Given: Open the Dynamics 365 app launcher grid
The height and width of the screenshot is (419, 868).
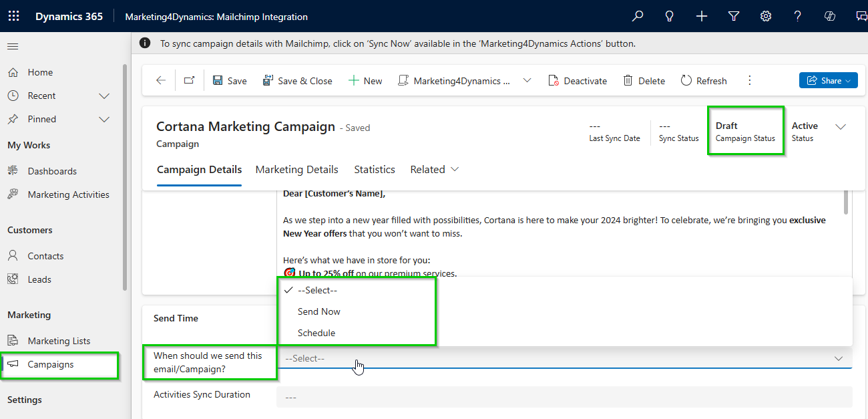Looking at the screenshot, I should (13, 15).
